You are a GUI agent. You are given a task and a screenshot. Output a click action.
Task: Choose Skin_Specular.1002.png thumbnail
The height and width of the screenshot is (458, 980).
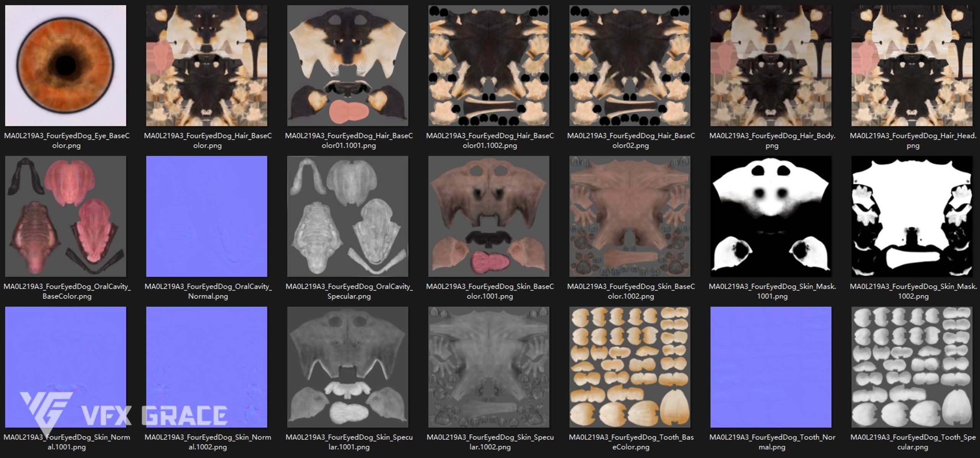[x=489, y=367]
